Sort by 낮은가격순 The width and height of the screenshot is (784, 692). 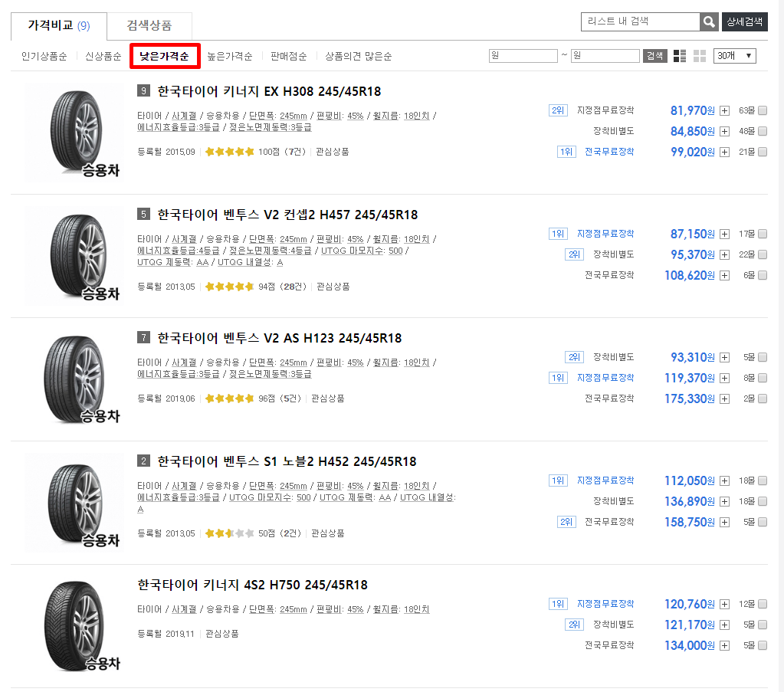point(165,56)
